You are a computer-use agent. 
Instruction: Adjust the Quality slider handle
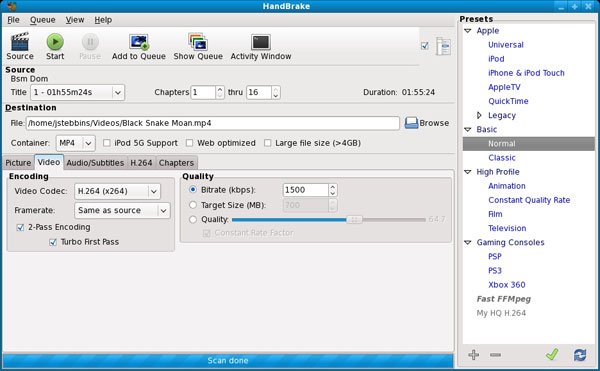[x=354, y=220]
